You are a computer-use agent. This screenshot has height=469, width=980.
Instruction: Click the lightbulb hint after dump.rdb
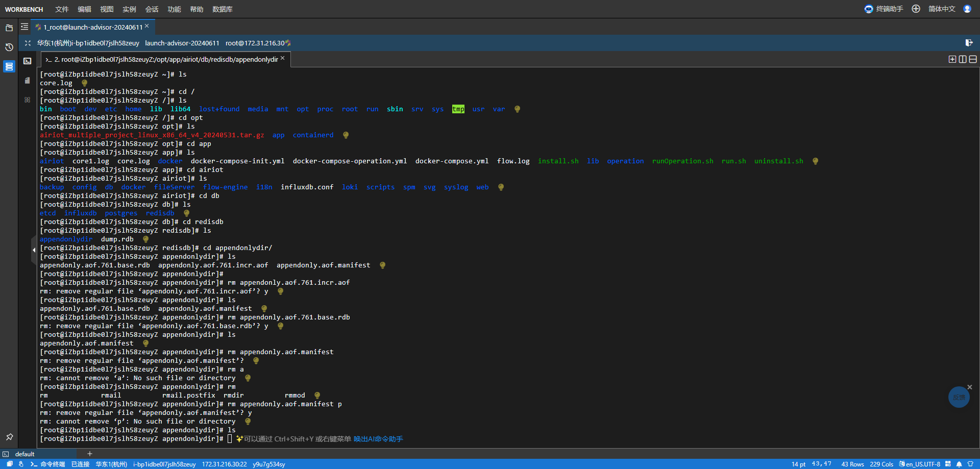145,239
